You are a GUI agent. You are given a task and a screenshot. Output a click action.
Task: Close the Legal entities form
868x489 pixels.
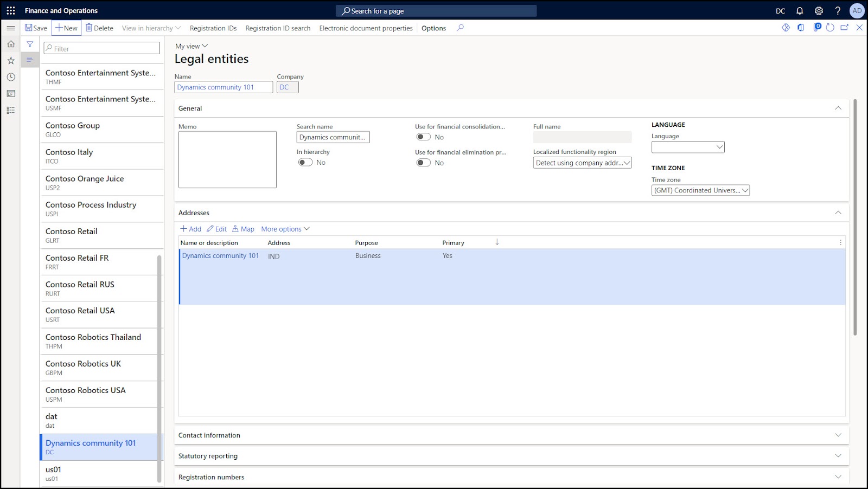pyautogui.click(x=859, y=28)
